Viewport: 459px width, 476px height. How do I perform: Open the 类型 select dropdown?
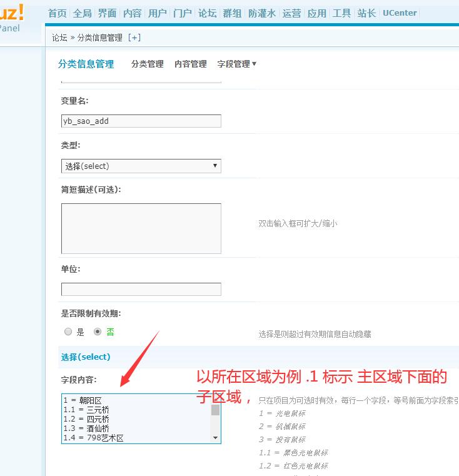point(141,166)
